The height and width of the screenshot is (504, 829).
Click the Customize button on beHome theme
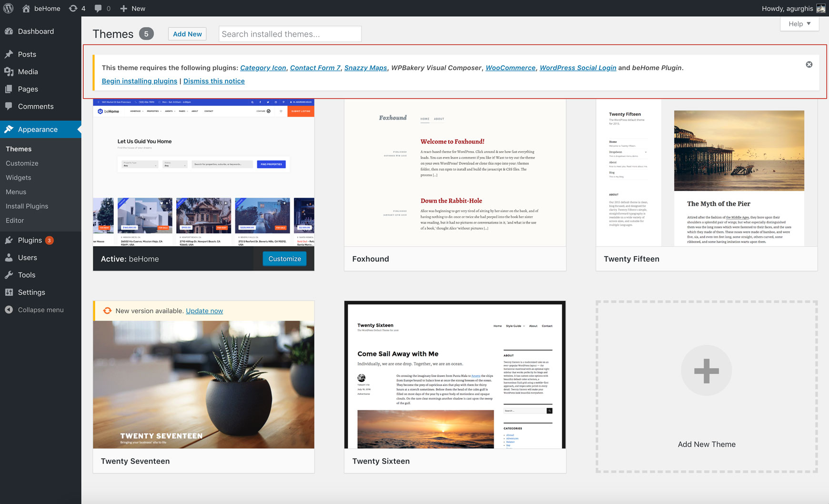click(284, 259)
